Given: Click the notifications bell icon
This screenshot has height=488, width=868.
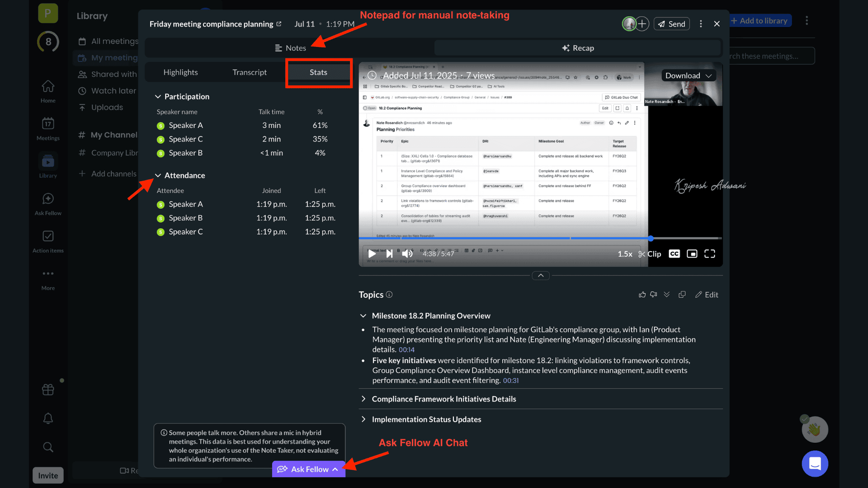Looking at the screenshot, I should tap(48, 418).
